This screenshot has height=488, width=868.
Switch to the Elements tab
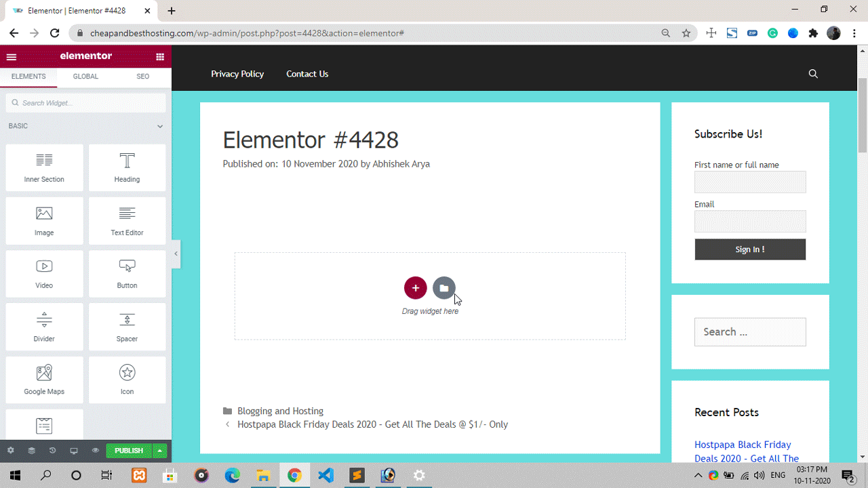coord(28,77)
